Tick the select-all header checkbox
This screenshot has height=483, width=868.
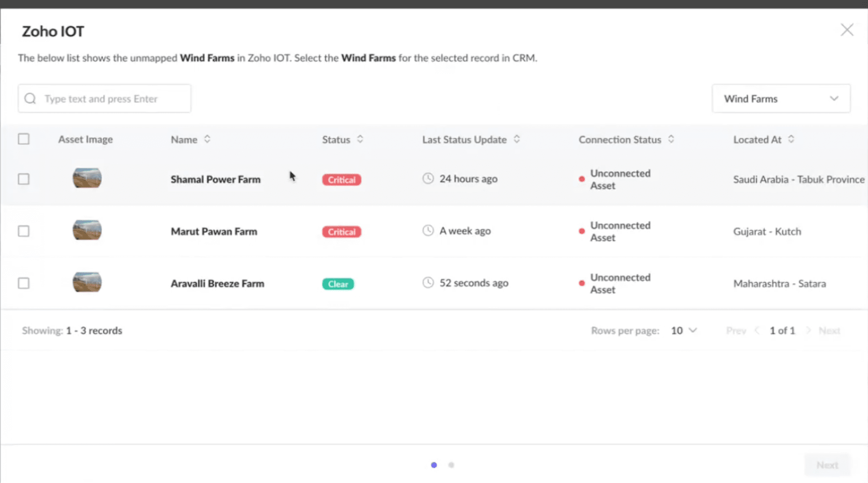[24, 139]
